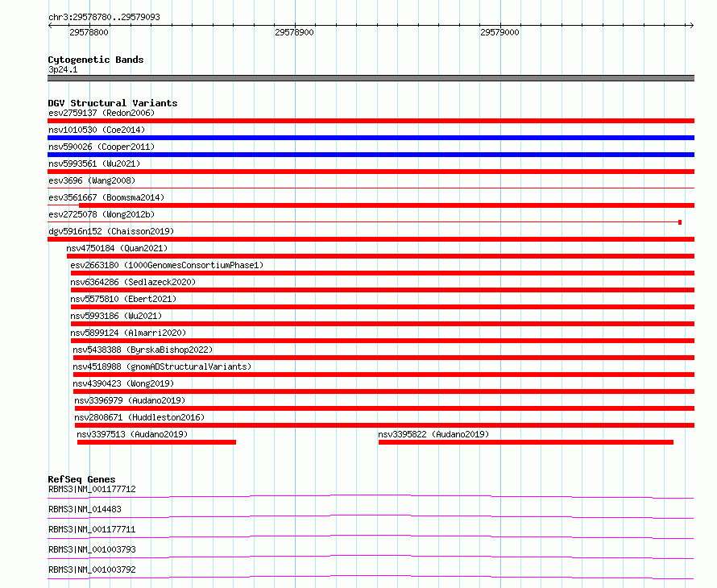Screen dimensions: 717x588
Task: Click esv2725078 (Wong2012b) variant label
Action: pyautogui.click(x=102, y=214)
